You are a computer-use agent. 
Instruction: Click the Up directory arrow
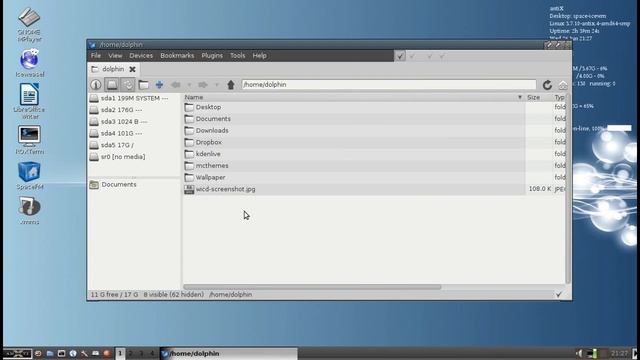point(231,84)
